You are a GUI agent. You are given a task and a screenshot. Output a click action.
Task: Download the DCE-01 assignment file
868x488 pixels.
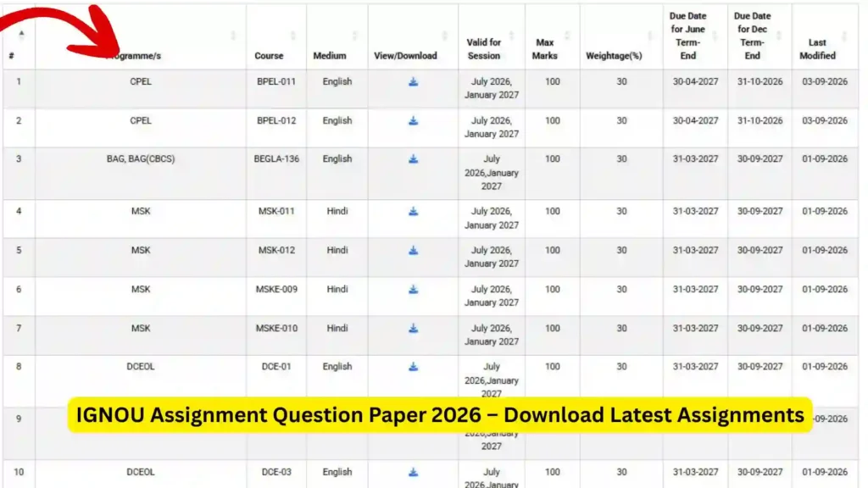(413, 367)
